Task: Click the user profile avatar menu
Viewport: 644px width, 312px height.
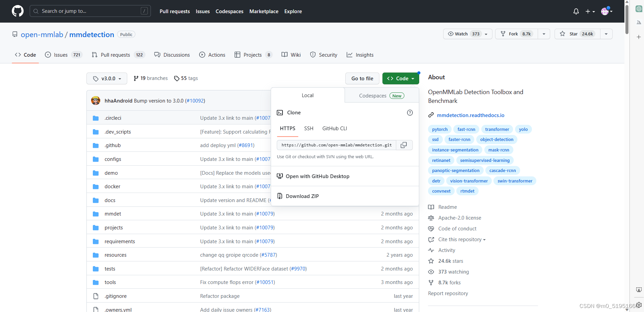Action: coord(607,11)
